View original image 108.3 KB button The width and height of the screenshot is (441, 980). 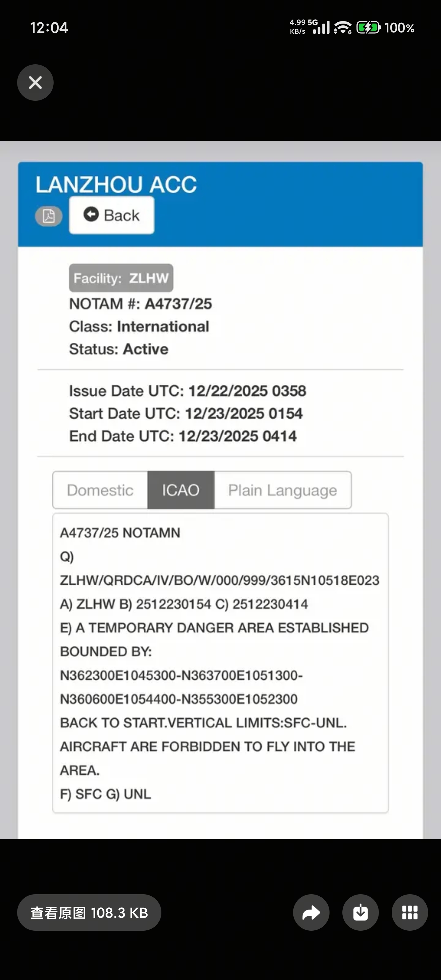[89, 912]
